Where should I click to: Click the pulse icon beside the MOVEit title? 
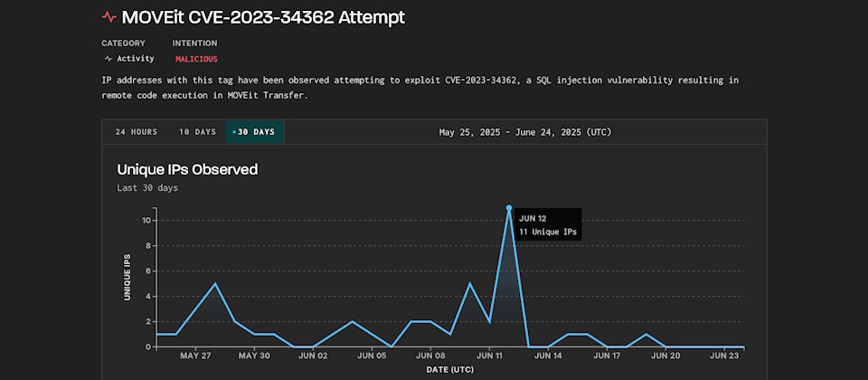(x=108, y=17)
